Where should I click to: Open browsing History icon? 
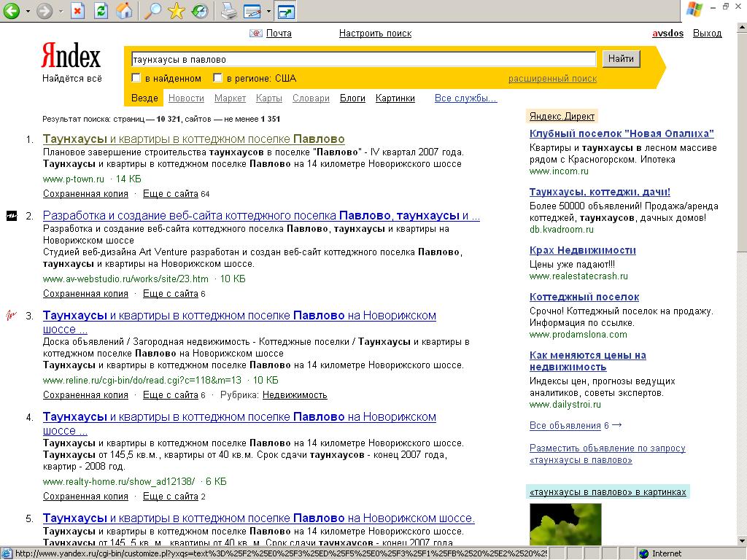(x=199, y=11)
